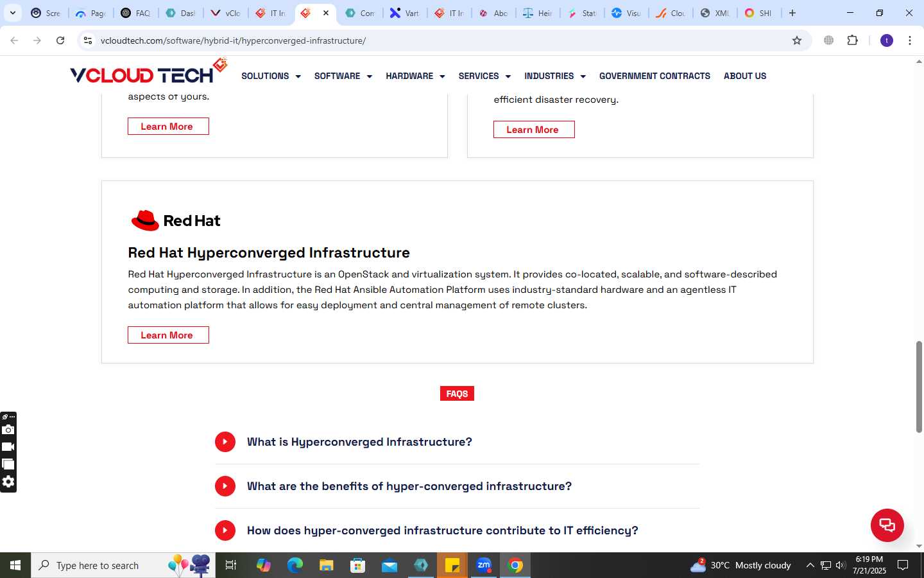Click the site information icon in address bar
Image resolution: width=924 pixels, height=578 pixels.
tap(88, 40)
